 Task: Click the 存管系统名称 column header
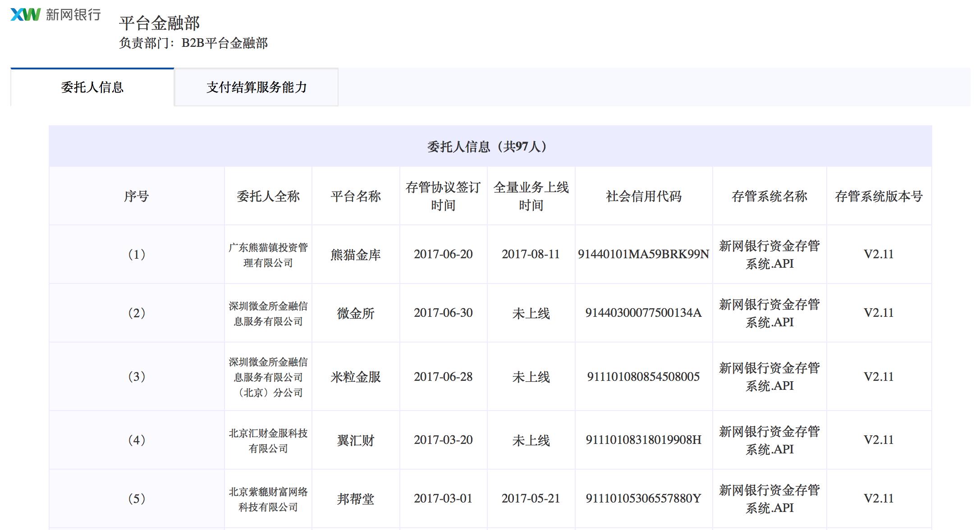769,196
